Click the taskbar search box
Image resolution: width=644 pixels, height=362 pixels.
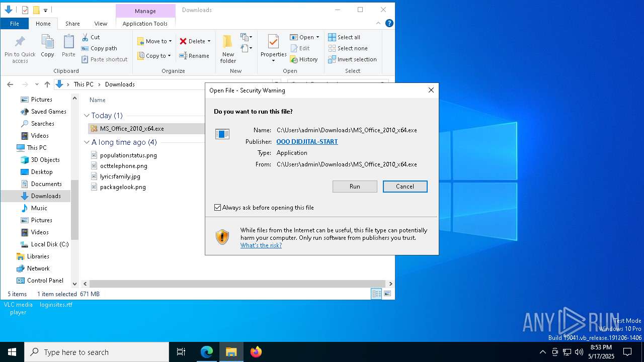click(x=97, y=352)
